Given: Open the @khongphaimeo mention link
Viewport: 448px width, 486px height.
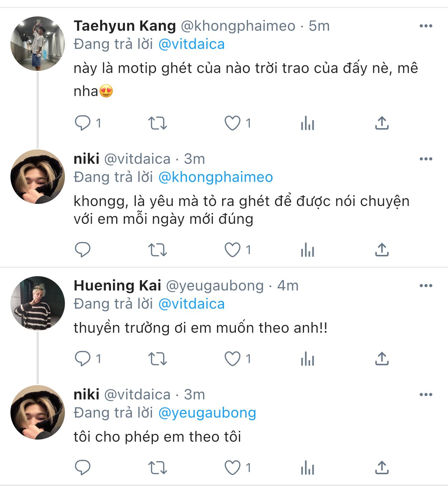Looking at the screenshot, I should (215, 177).
